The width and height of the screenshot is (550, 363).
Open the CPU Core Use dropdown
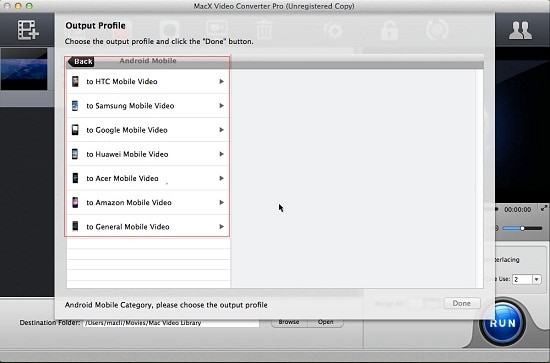tap(536, 280)
